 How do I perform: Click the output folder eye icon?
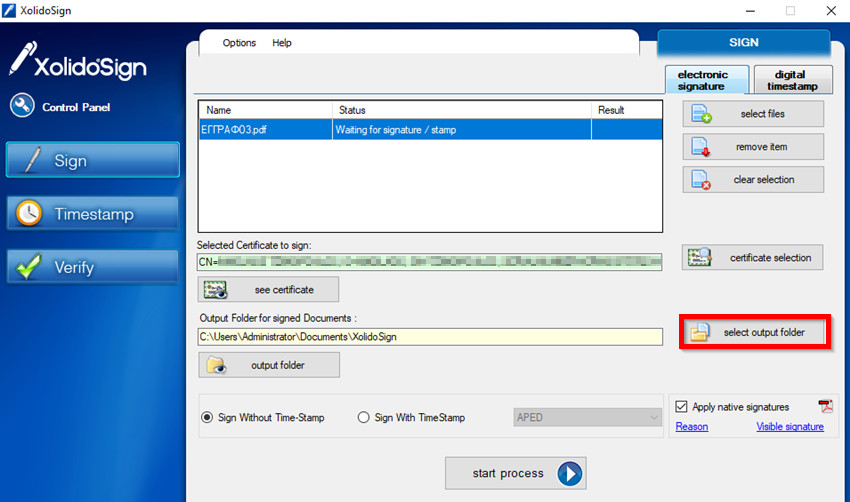point(216,365)
